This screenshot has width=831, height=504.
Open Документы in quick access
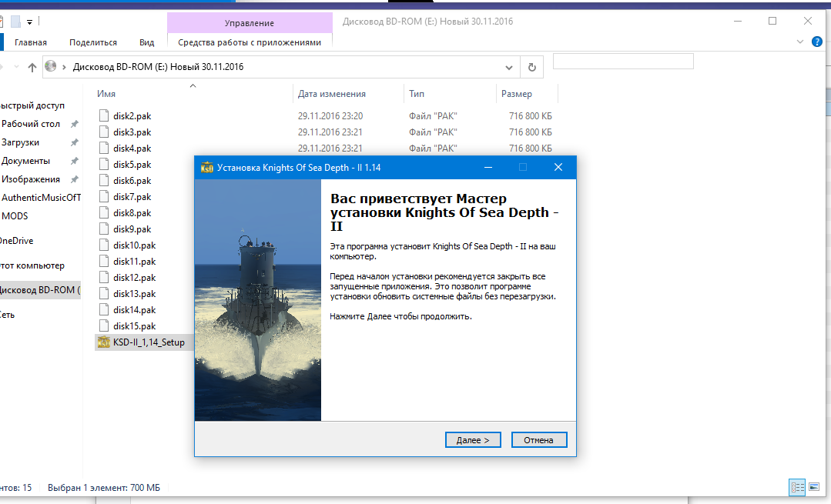pyautogui.click(x=25, y=161)
